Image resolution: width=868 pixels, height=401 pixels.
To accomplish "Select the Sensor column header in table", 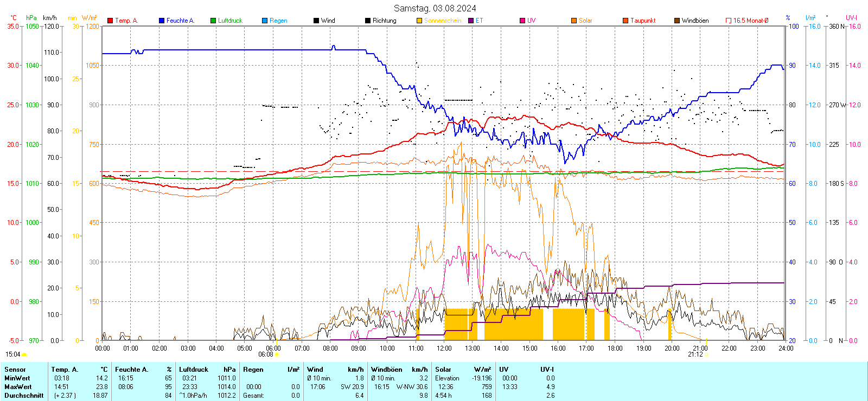I will pyautogui.click(x=15, y=370).
